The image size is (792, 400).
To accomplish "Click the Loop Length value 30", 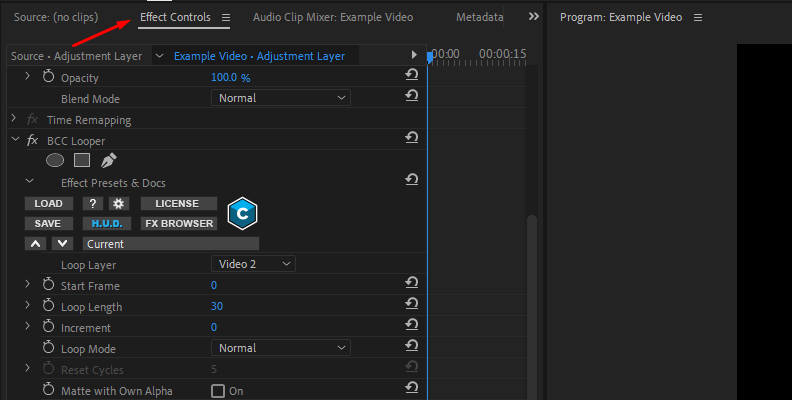I will pyautogui.click(x=217, y=306).
